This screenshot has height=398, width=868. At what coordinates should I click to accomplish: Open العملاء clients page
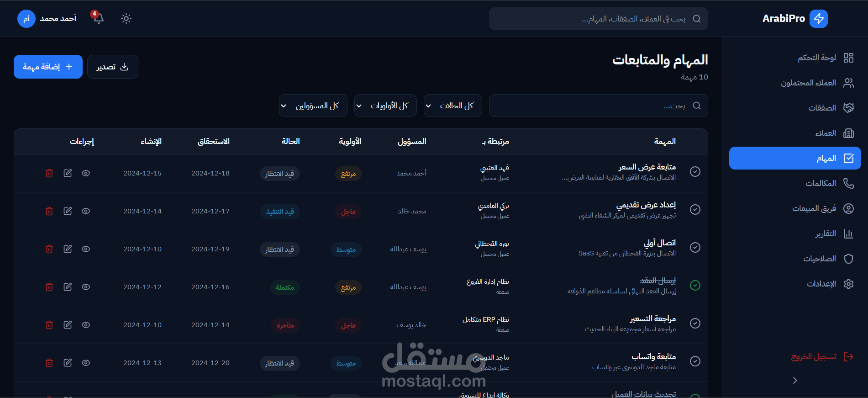(x=795, y=133)
